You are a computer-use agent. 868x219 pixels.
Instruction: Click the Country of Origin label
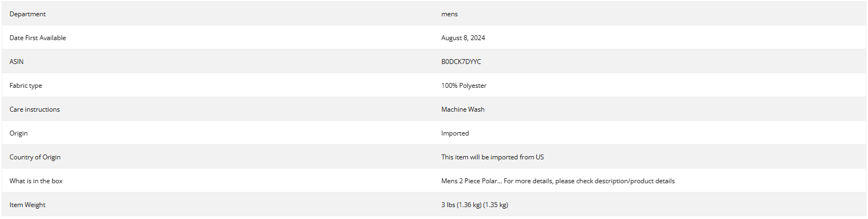35,157
